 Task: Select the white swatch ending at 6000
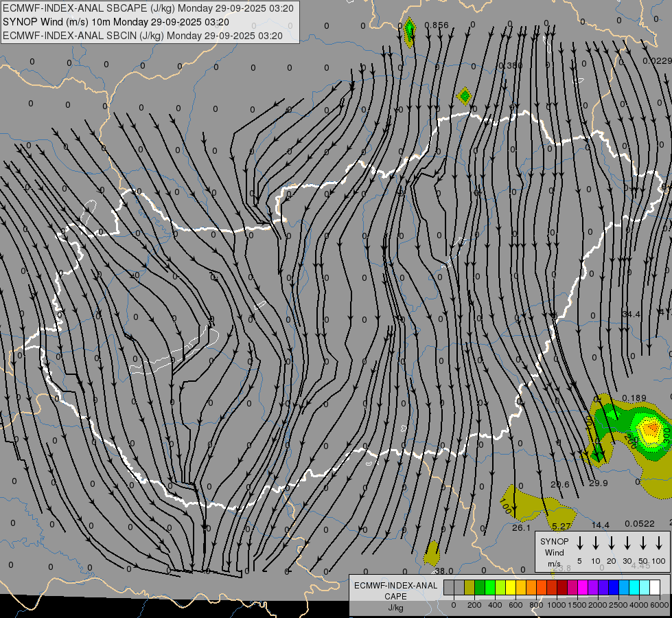(x=654, y=588)
